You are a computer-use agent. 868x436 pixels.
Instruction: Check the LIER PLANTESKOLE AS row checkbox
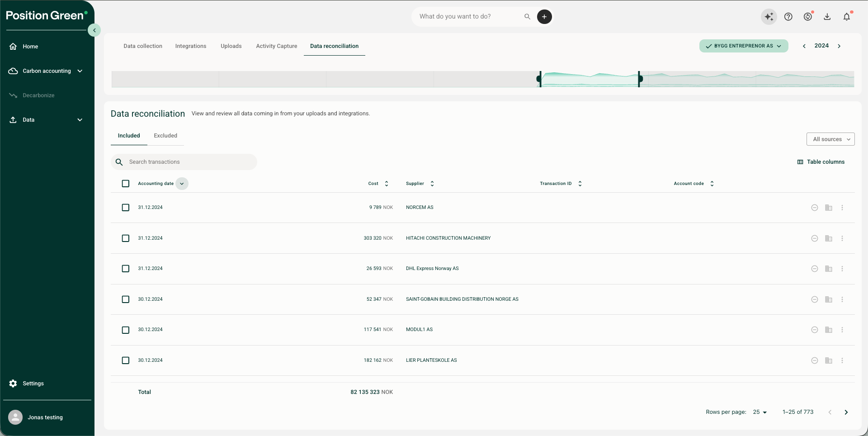pos(126,360)
